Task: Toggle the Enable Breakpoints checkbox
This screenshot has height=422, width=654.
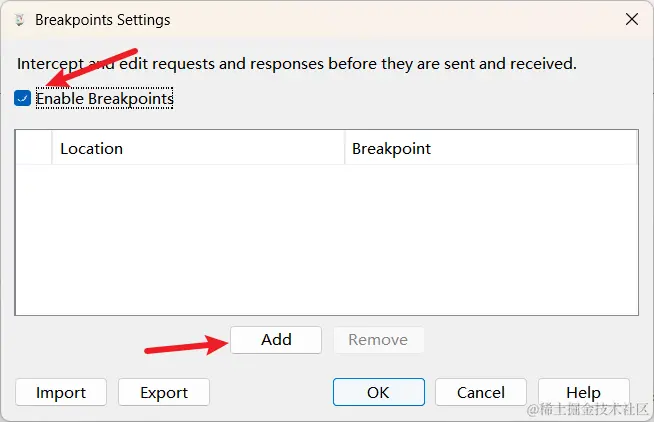Action: coord(22,99)
